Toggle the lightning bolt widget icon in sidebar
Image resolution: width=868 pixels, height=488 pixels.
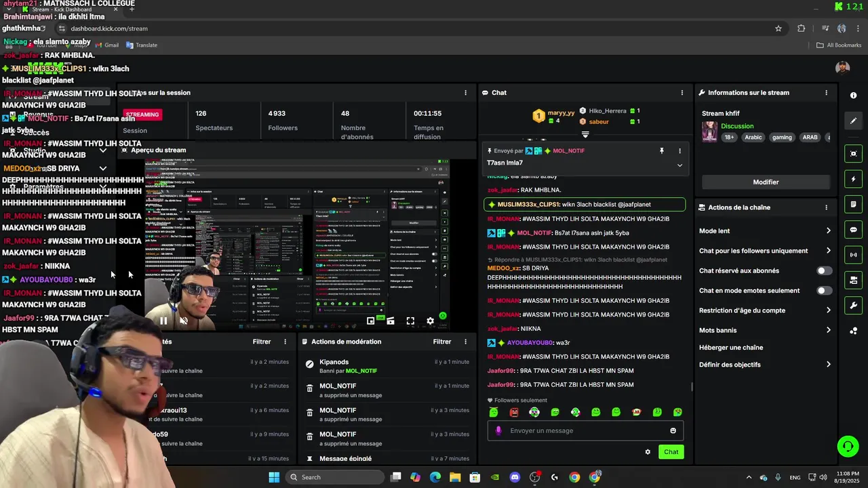point(854,179)
